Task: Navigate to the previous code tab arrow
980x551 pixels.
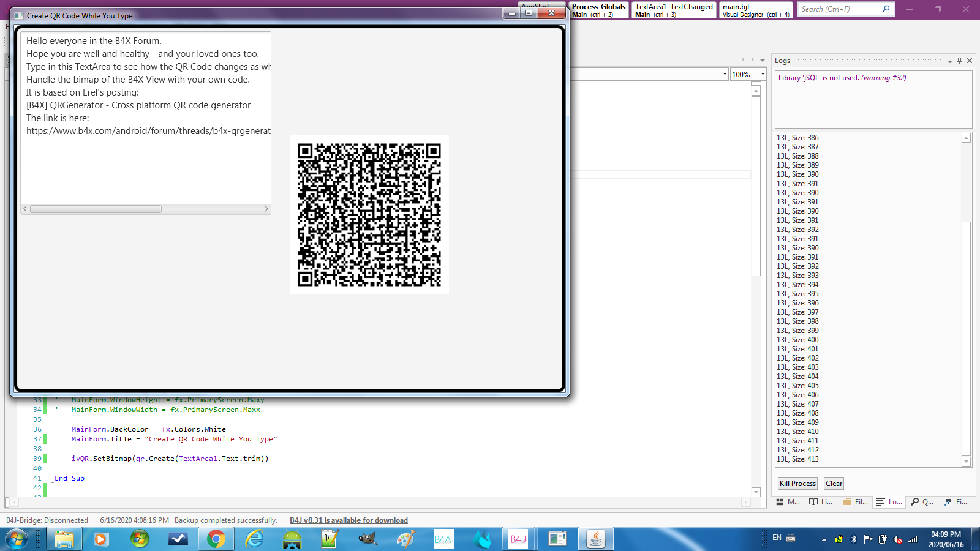Action: coord(744,60)
